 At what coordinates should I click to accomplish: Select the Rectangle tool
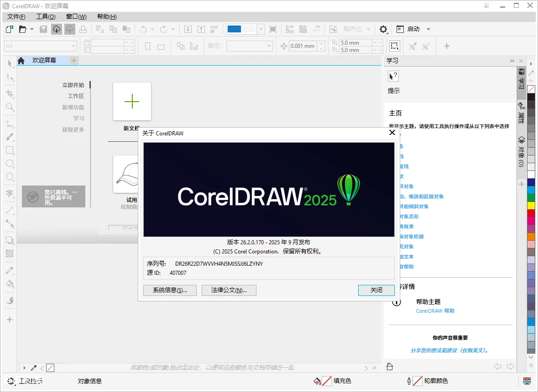[10, 150]
